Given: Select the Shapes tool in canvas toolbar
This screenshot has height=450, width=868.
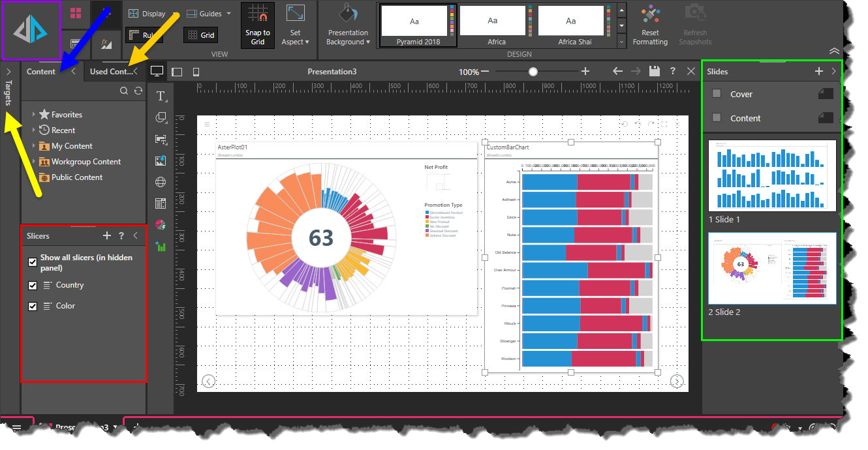Looking at the screenshot, I should (x=161, y=117).
